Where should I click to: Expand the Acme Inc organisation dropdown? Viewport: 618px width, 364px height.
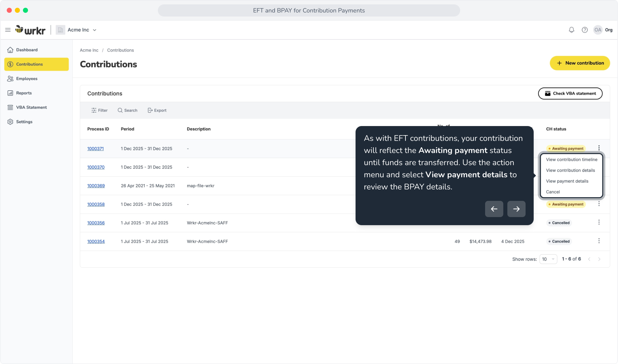click(76, 30)
